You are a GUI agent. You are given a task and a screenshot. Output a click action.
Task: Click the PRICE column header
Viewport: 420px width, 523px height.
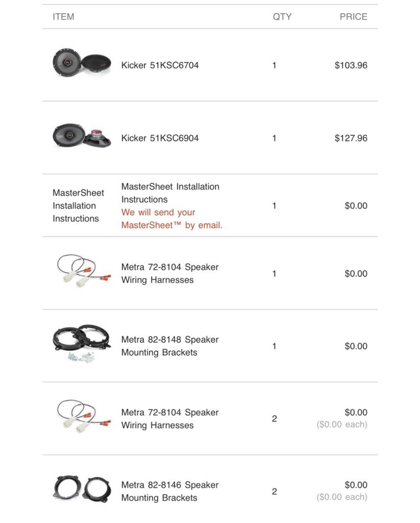353,17
